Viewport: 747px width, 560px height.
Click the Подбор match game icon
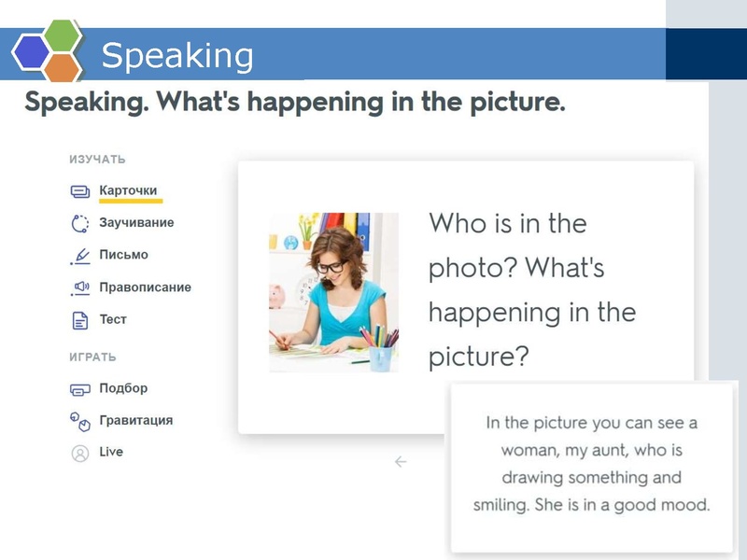pos(80,389)
